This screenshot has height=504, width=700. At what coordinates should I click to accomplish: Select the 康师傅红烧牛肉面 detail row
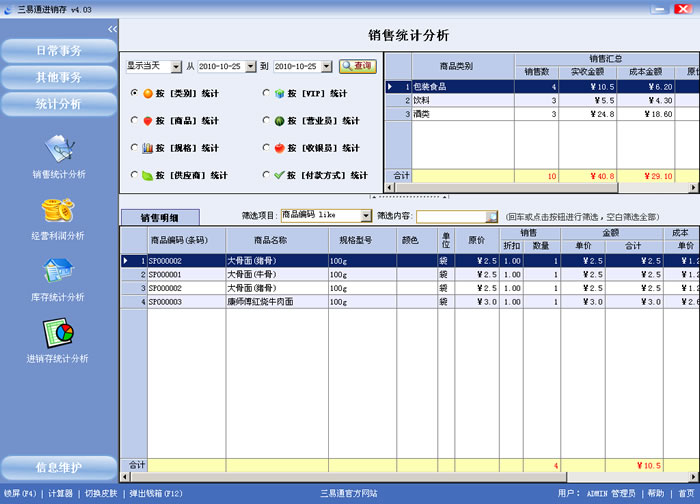[410, 302]
